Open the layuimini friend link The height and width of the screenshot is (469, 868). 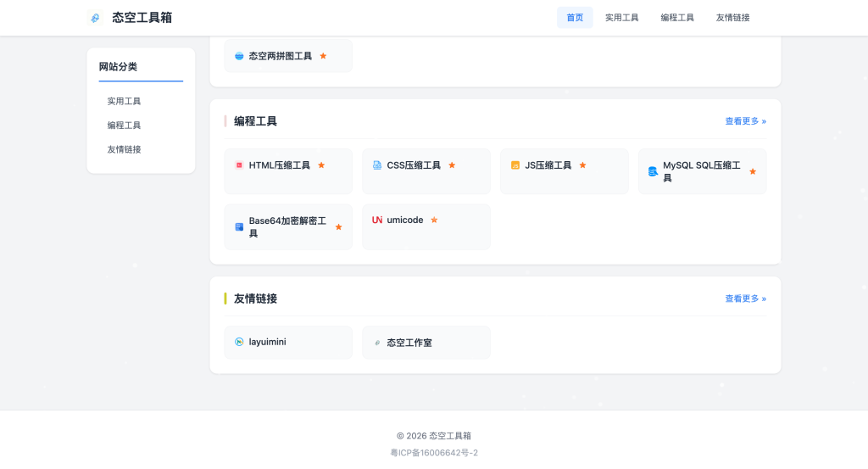click(x=288, y=342)
